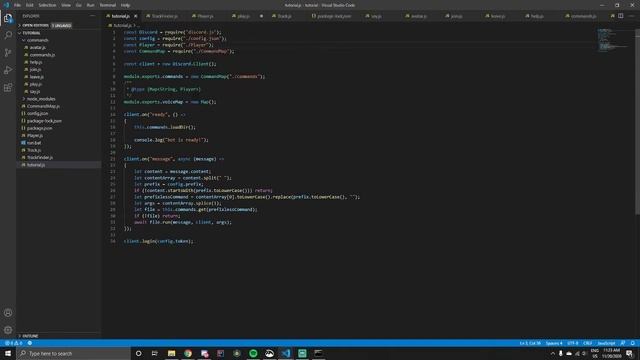The image size is (640, 360).
Task: Open Google Chrome from taskbar
Action: tap(188, 353)
